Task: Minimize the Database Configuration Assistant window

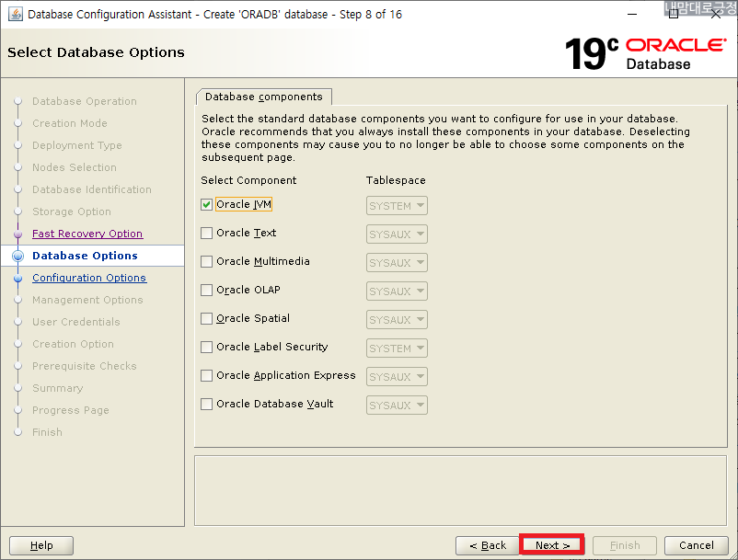Action: (632, 14)
